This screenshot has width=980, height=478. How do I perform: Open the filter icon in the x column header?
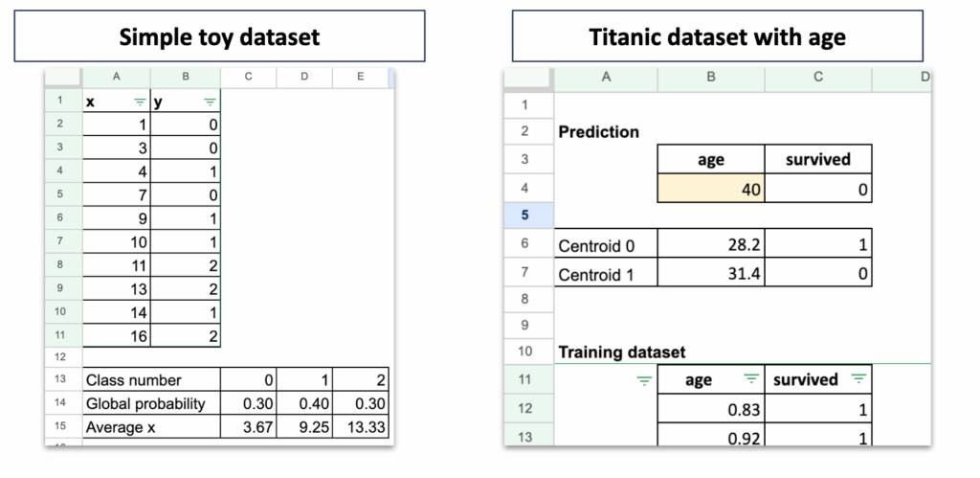141,102
